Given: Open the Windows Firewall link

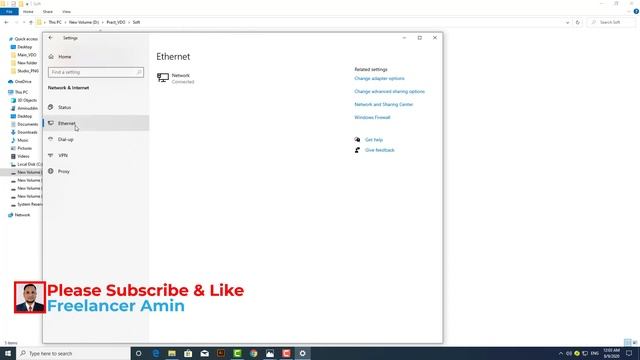Looking at the screenshot, I should pyautogui.click(x=372, y=118).
